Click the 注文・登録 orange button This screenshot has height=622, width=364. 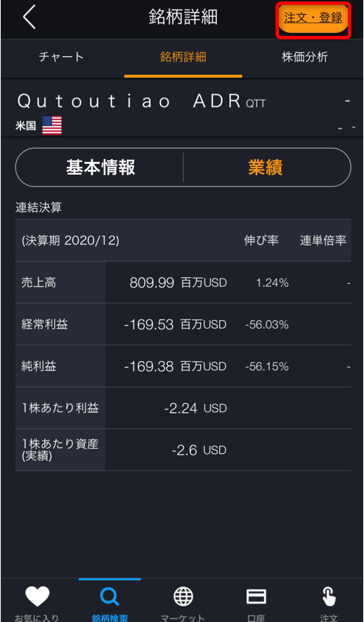click(313, 18)
